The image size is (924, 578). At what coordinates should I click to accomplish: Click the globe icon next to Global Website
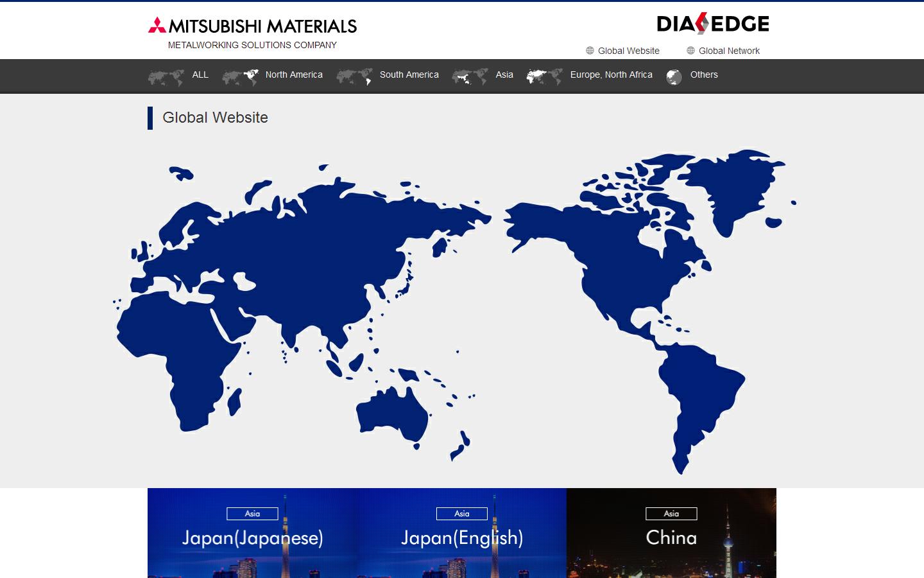(x=589, y=51)
